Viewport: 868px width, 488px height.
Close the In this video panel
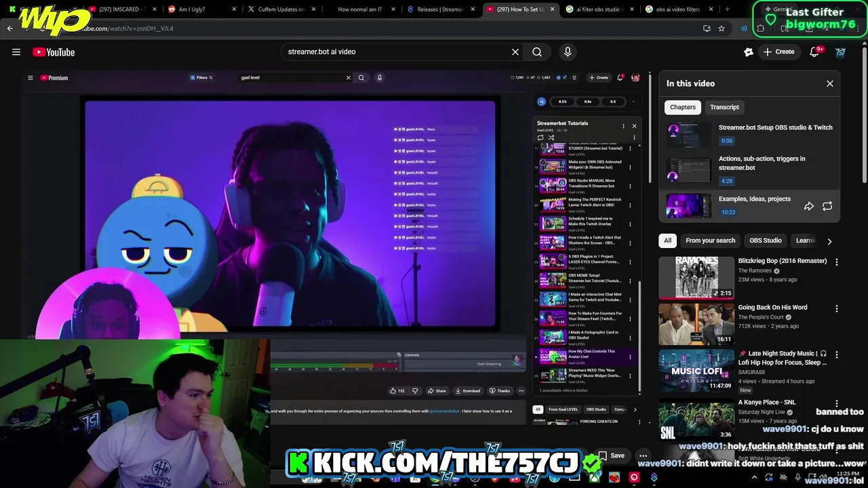point(830,83)
